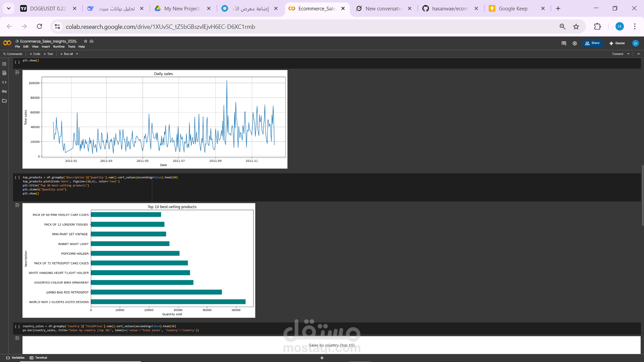Open a new browser tab
644x362 pixels.
tap(558, 8)
